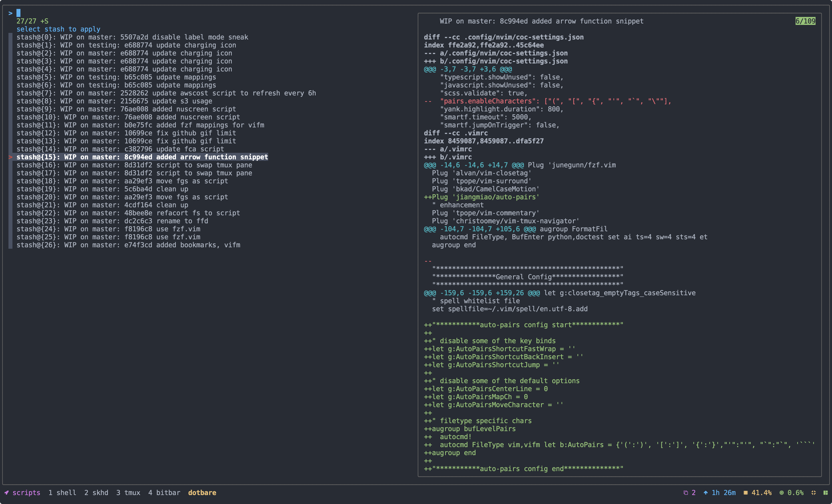Click the '1h 26m' uptime value
The width and height of the screenshot is (832, 504).
coord(724,492)
